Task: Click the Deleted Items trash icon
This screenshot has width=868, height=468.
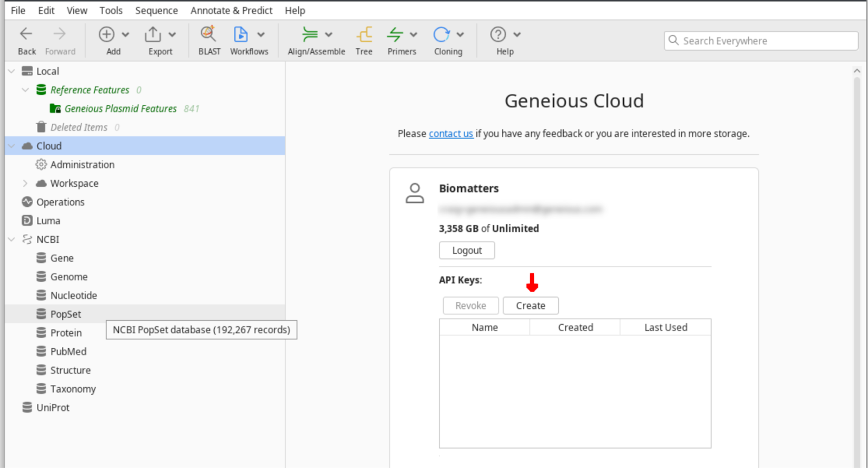Action: tap(41, 127)
